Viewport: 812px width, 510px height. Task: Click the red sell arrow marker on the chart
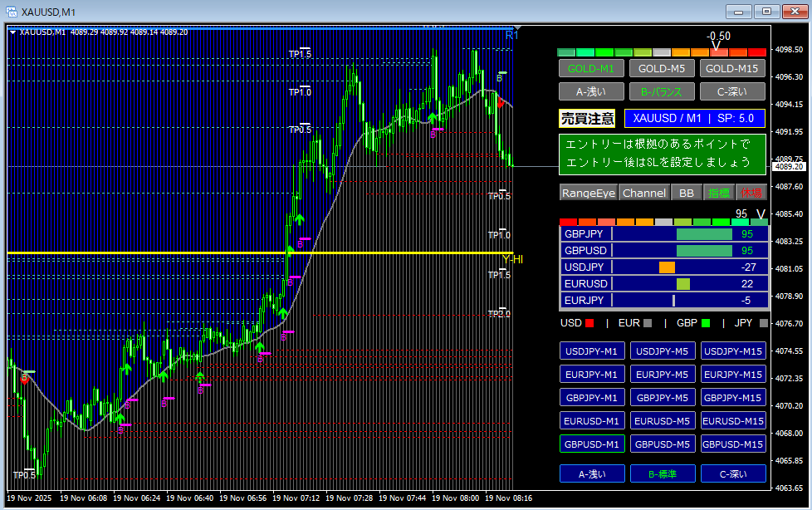501,101
